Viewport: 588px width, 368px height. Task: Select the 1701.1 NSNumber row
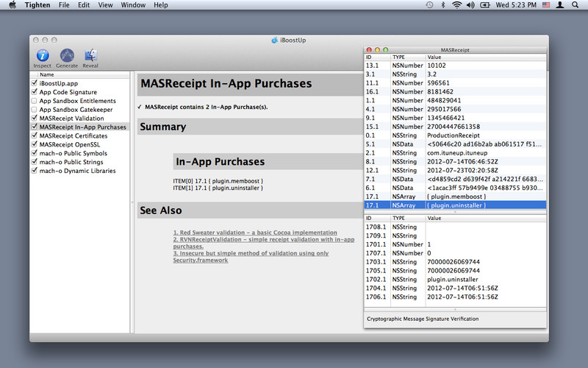click(455, 244)
